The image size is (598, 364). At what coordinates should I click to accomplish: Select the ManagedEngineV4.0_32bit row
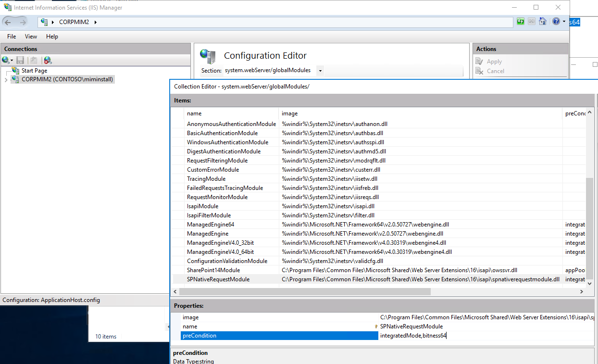[379, 243]
